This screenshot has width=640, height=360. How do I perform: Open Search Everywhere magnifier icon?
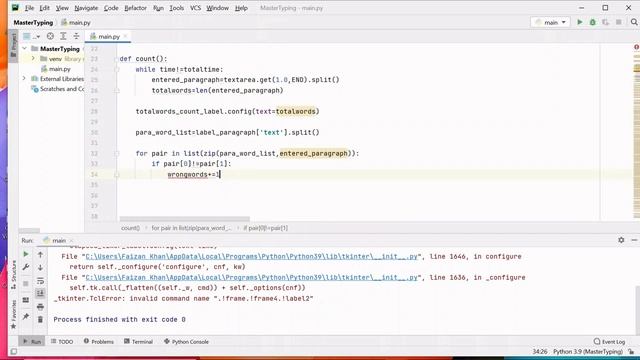point(634,22)
